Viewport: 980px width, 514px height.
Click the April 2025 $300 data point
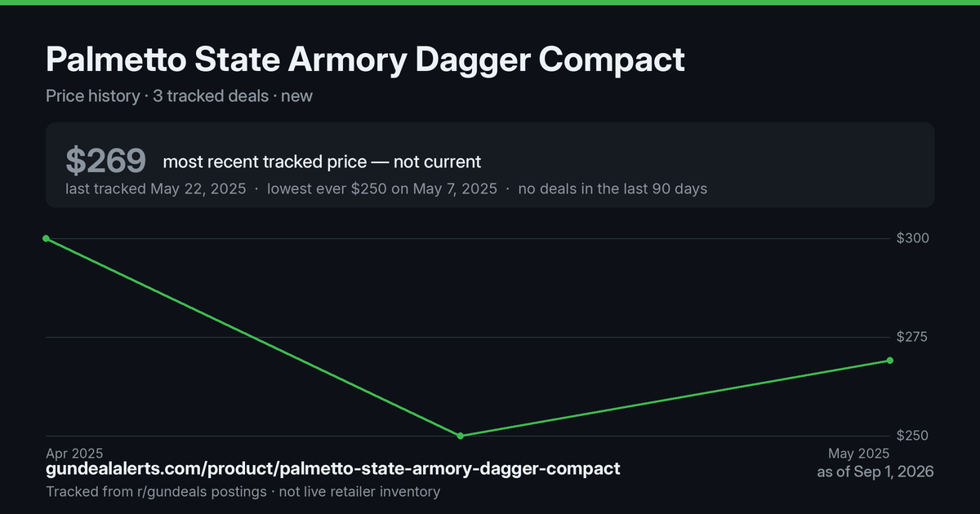(x=46, y=238)
